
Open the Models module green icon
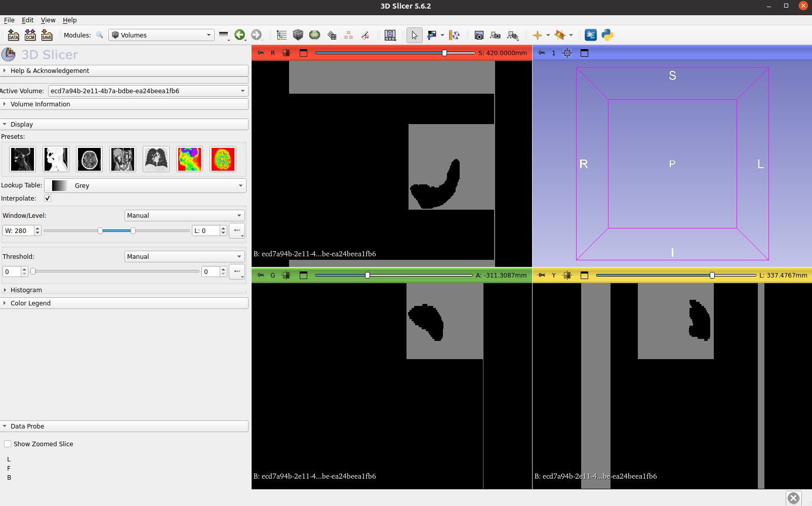[315, 35]
